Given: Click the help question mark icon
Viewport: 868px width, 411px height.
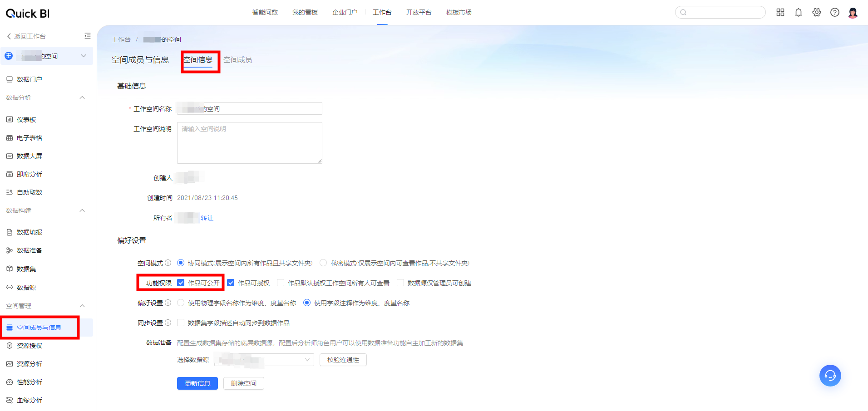Looking at the screenshot, I should [834, 13].
